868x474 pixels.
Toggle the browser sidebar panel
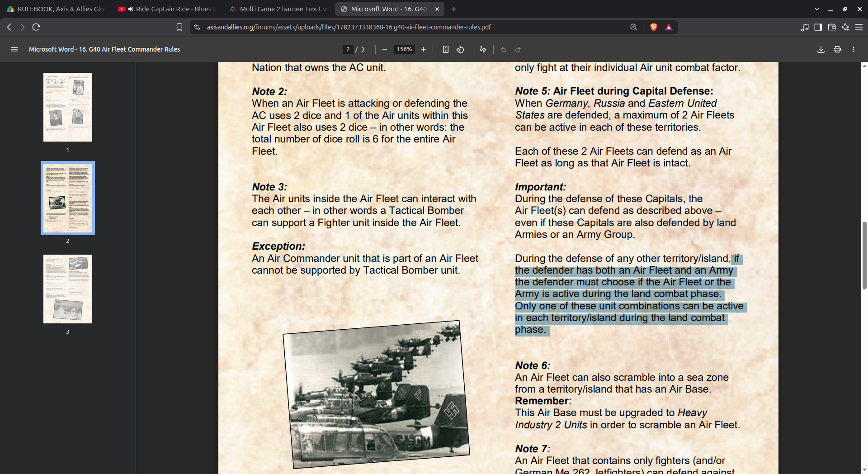pos(818,27)
